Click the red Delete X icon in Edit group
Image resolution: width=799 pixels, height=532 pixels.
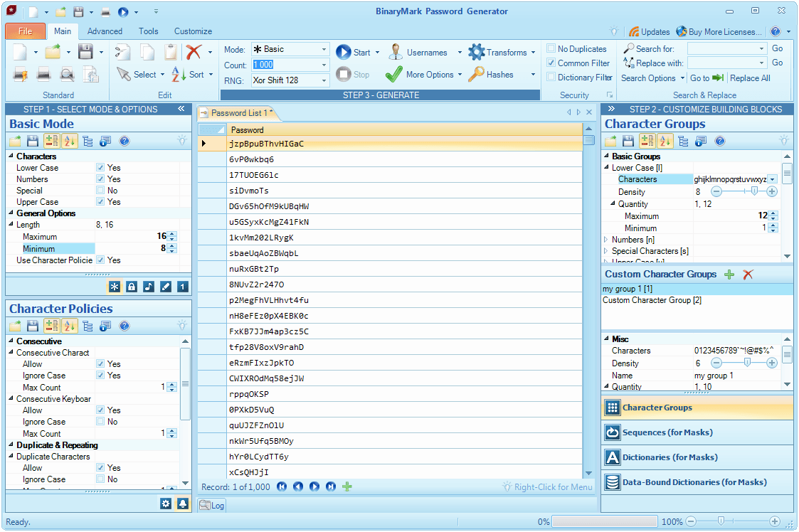(x=194, y=51)
